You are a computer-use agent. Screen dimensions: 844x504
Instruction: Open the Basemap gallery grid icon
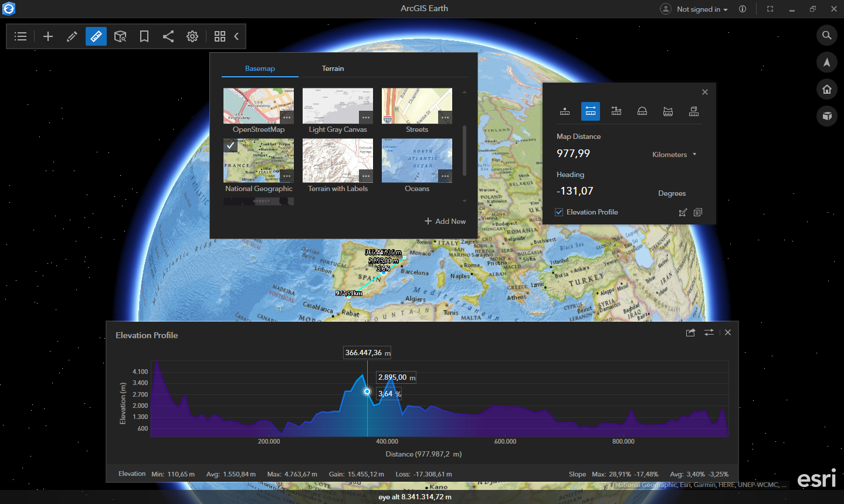tap(220, 36)
